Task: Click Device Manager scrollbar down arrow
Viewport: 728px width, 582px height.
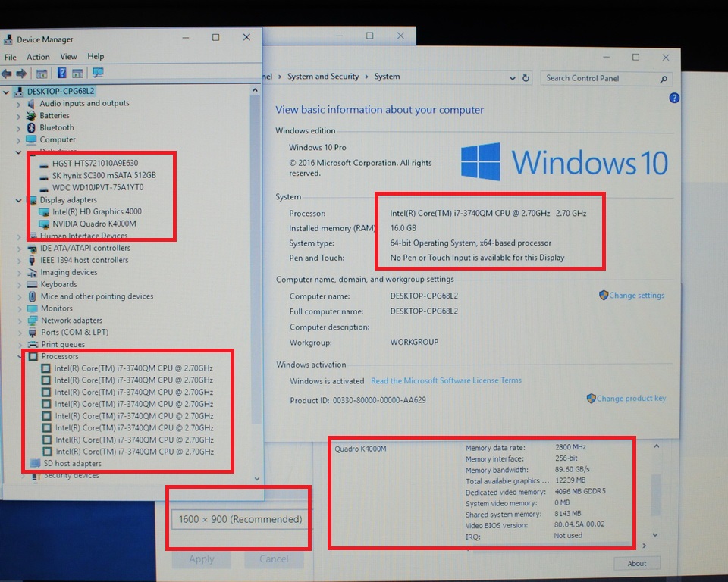Action: tap(257, 478)
